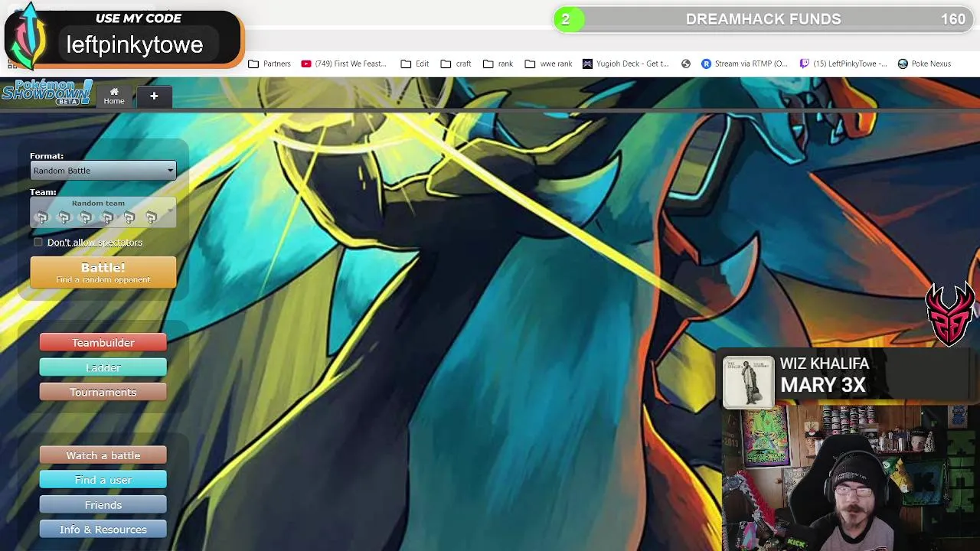Click the Random team selector
Image resolution: width=980 pixels, height=551 pixels.
(x=103, y=212)
